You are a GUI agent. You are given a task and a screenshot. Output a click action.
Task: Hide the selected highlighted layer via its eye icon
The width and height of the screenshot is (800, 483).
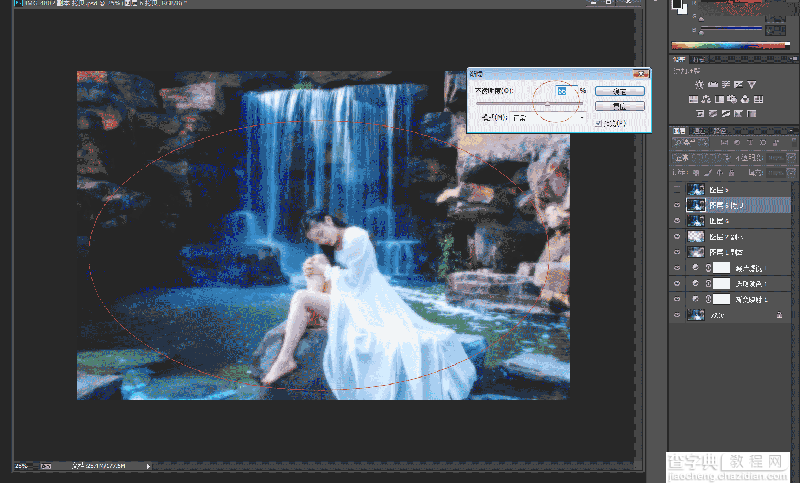point(677,205)
